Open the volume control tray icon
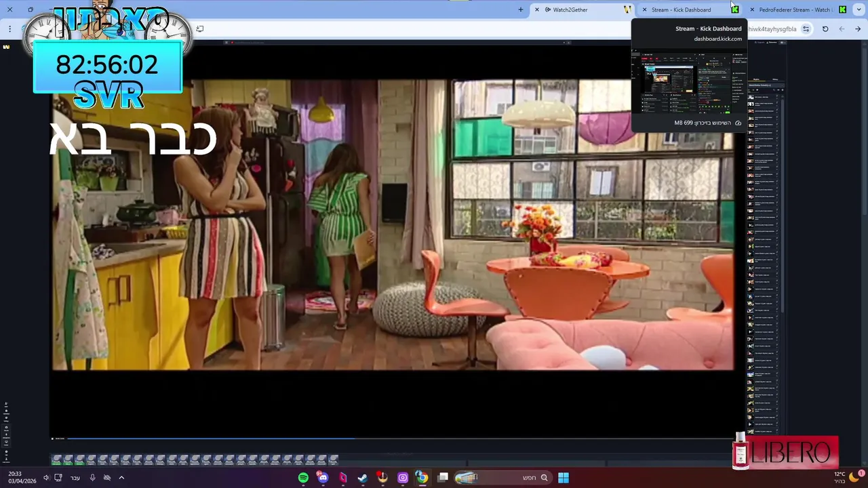Viewport: 868px width, 488px height. 46,478
